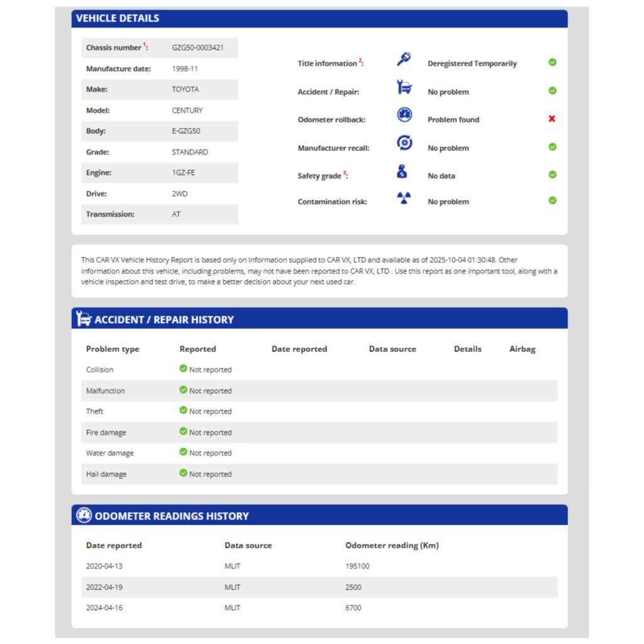Click the Contamination risk radiation icon
Screen dimensions: 644x644
point(404,199)
